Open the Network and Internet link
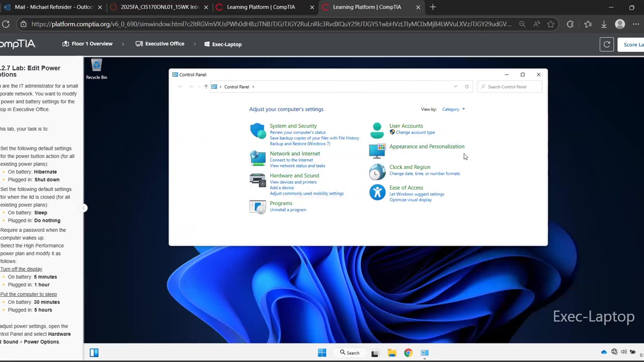 [295, 153]
